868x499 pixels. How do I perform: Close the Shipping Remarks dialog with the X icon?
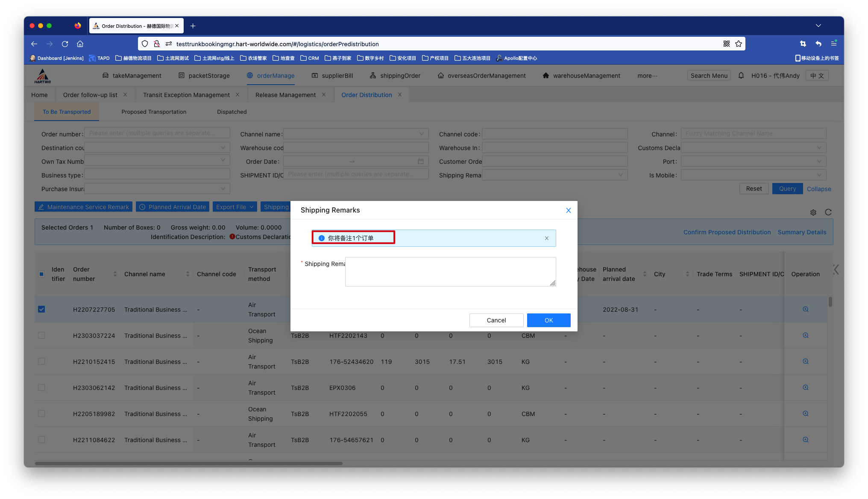click(568, 210)
